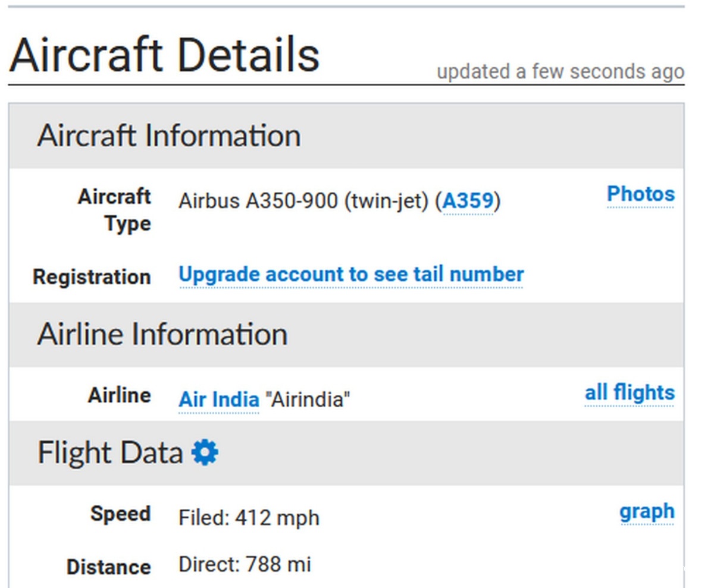This screenshot has height=588, width=714.
Task: Select the Airline Information section header
Action: [x=346, y=334]
